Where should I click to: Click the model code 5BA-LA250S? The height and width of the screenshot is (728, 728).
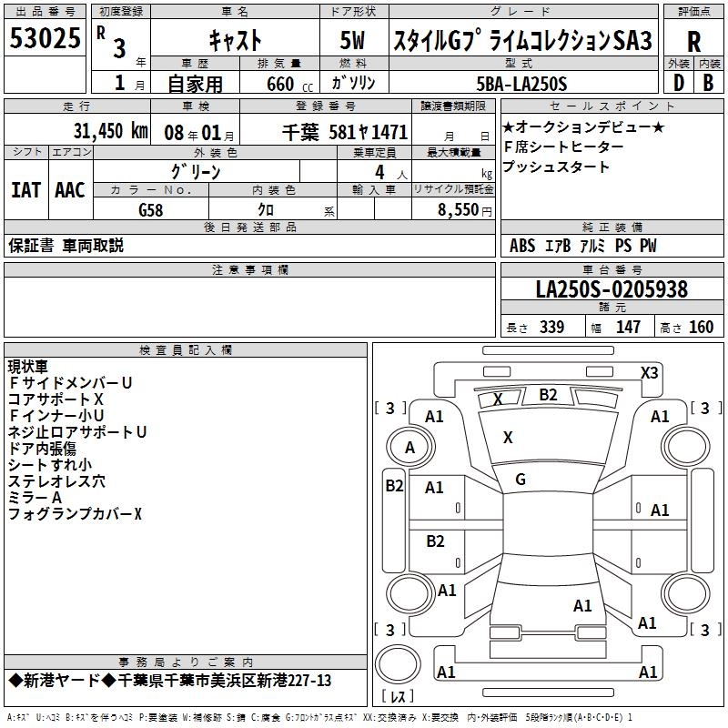coord(521,84)
